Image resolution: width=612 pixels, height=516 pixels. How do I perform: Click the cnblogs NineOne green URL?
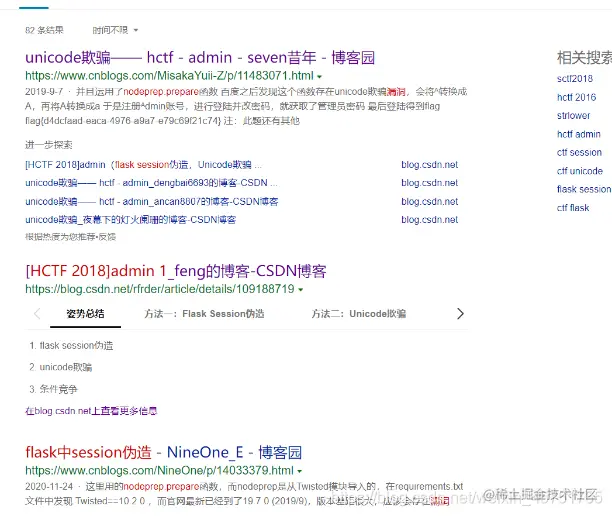(159, 471)
